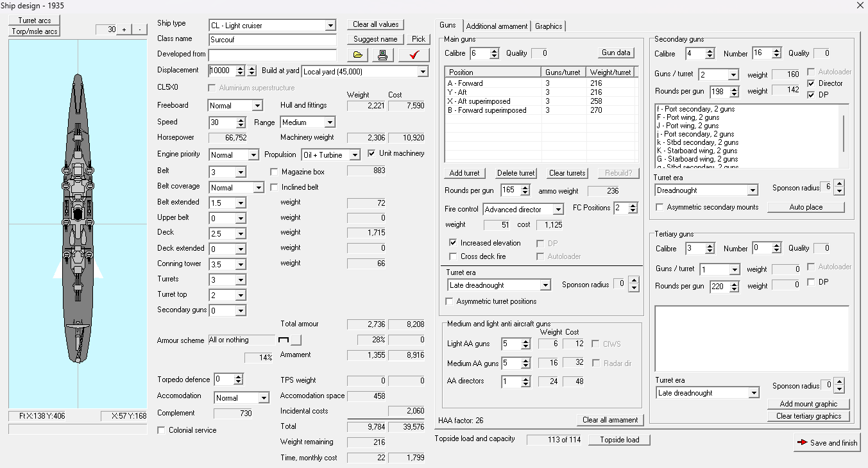Click Auto place secondary guns
Viewport: 868px width, 468px height.
click(806, 207)
